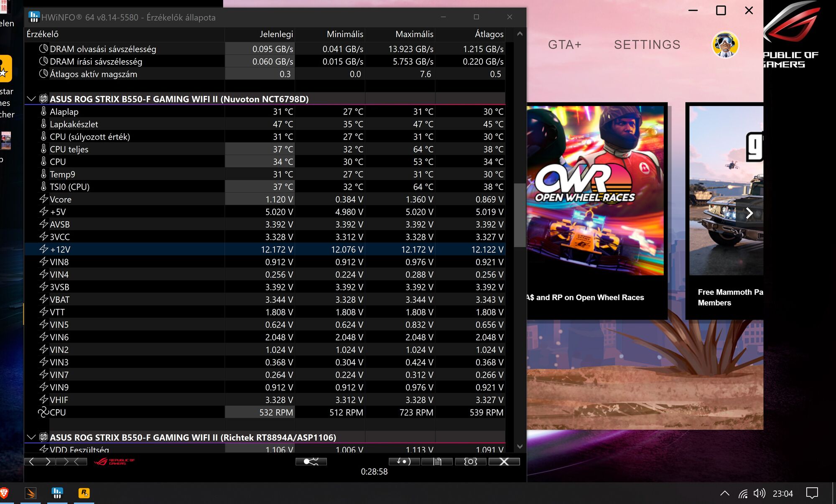Click next arrow on news carousel

pos(749,213)
